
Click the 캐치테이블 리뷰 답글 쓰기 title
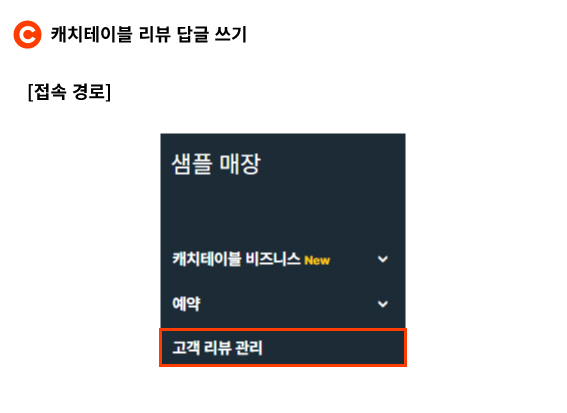pyautogui.click(x=149, y=34)
